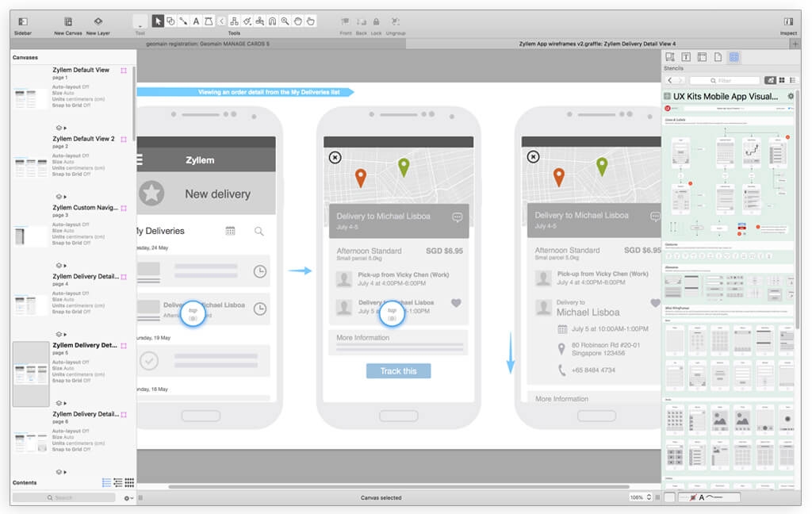
Task: Close the map in the middle phone
Action: tap(335, 157)
